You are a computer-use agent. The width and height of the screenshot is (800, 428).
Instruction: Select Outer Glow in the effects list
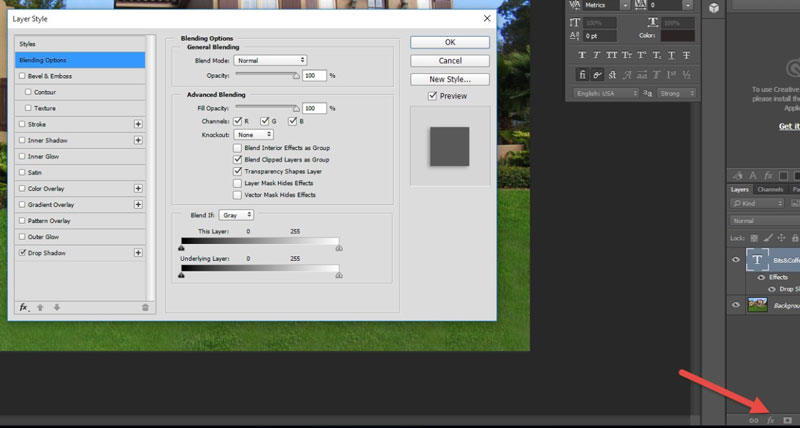point(43,237)
